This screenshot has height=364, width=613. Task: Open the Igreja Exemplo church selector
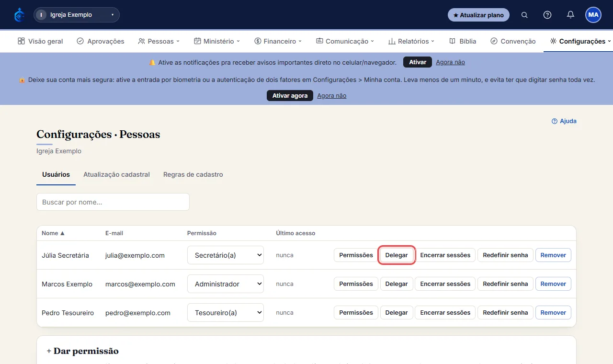[77, 15]
